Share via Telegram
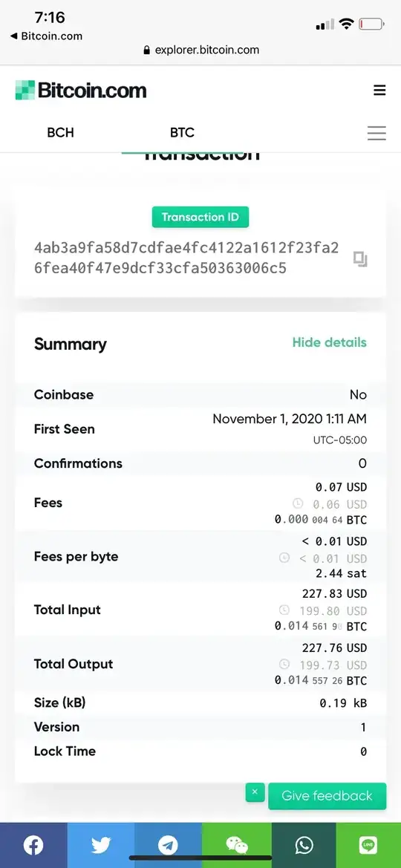Image resolution: width=401 pixels, height=868 pixels. [168, 845]
